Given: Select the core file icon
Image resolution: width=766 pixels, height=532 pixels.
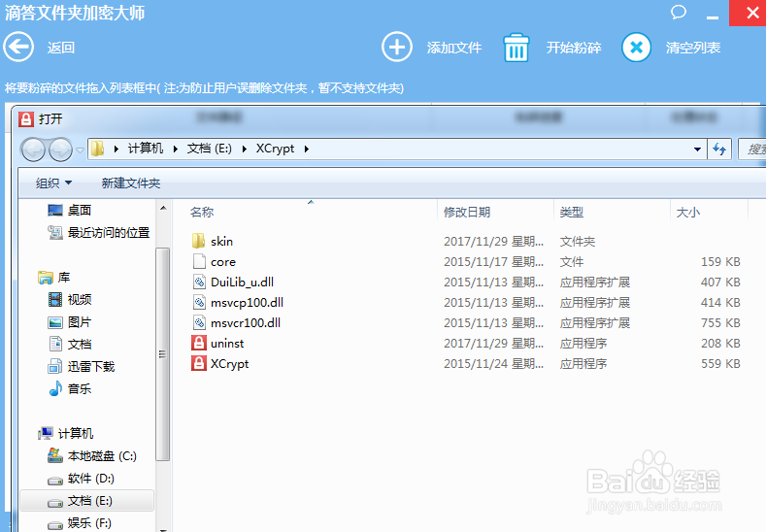Looking at the screenshot, I should click(199, 261).
